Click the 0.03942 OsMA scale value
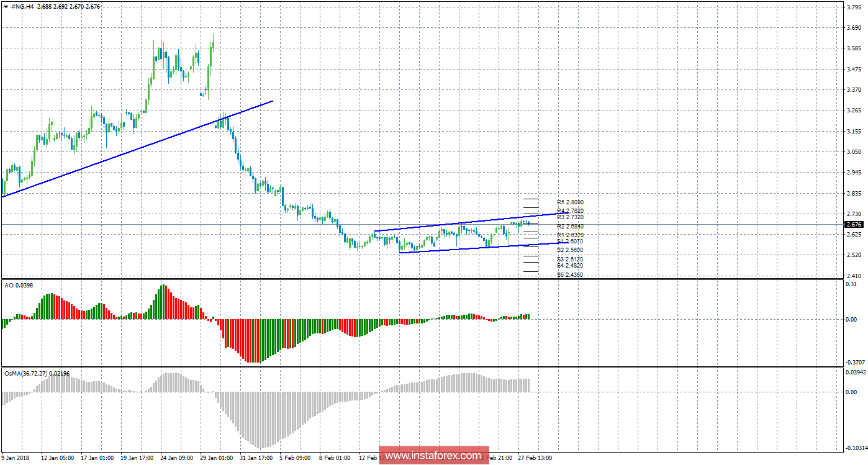This screenshot has height=465, width=868. 856,372
